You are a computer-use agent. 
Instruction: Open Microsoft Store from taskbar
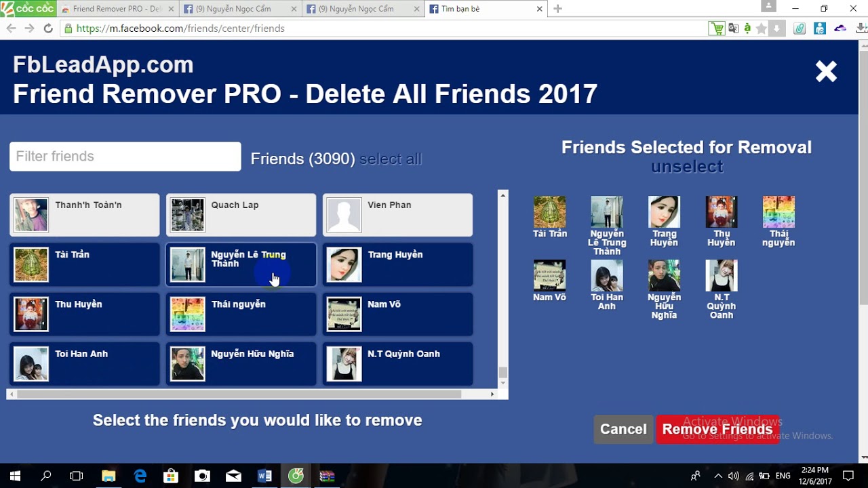point(171,476)
